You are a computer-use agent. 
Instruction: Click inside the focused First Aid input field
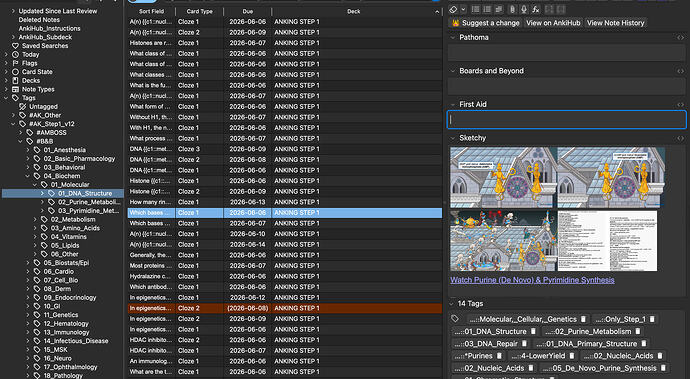click(x=566, y=120)
